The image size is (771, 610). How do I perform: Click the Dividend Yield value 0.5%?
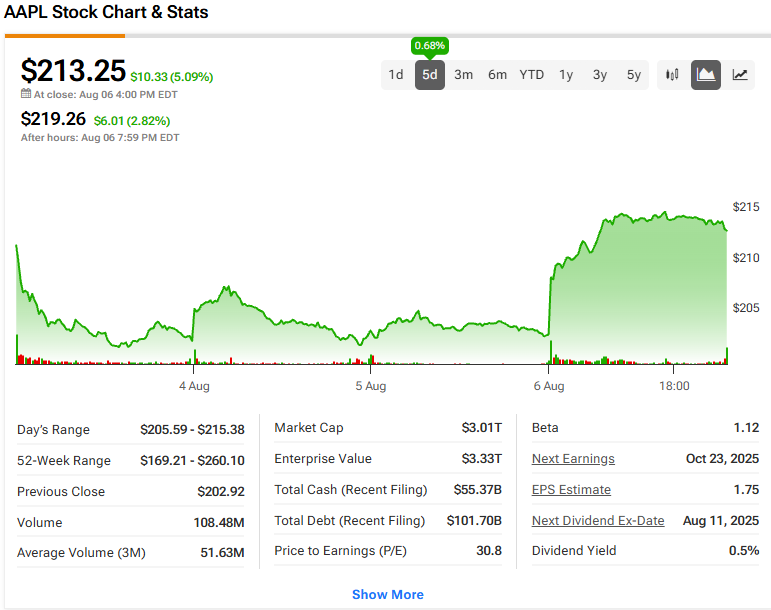pos(744,551)
